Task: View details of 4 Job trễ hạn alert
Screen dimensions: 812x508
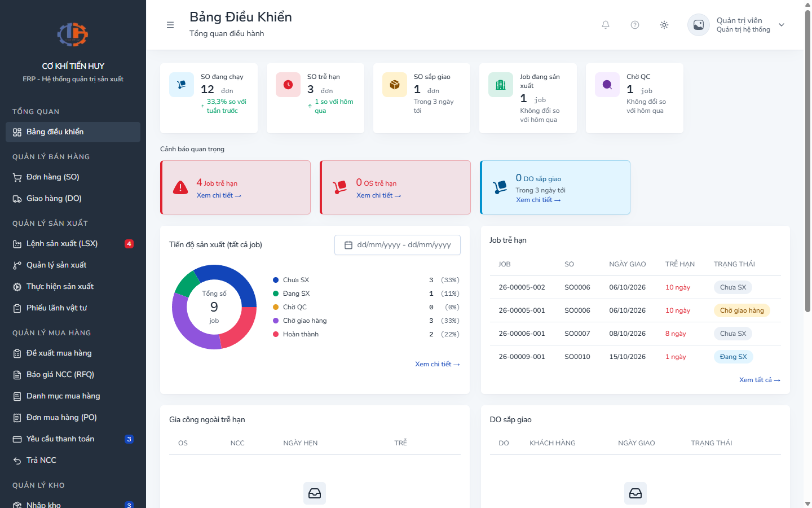Action: coord(219,195)
